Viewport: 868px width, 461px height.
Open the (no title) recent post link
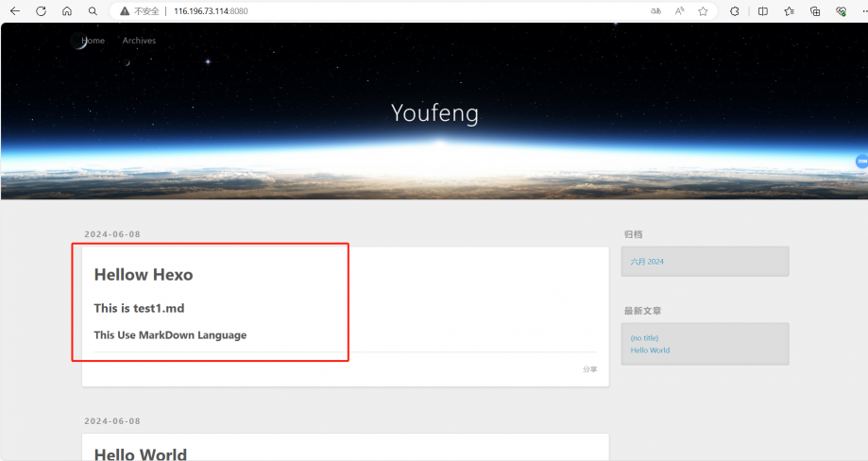[644, 338]
